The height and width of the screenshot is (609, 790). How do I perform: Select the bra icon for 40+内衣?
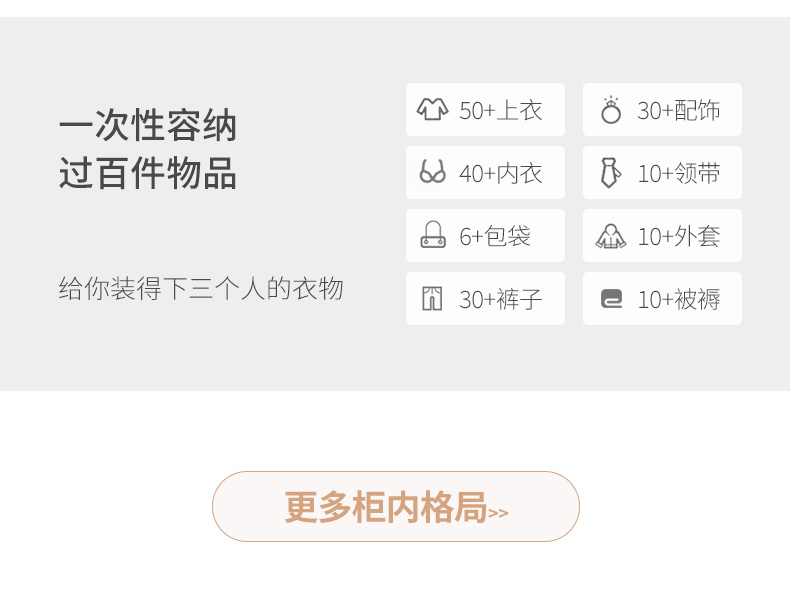(432, 172)
